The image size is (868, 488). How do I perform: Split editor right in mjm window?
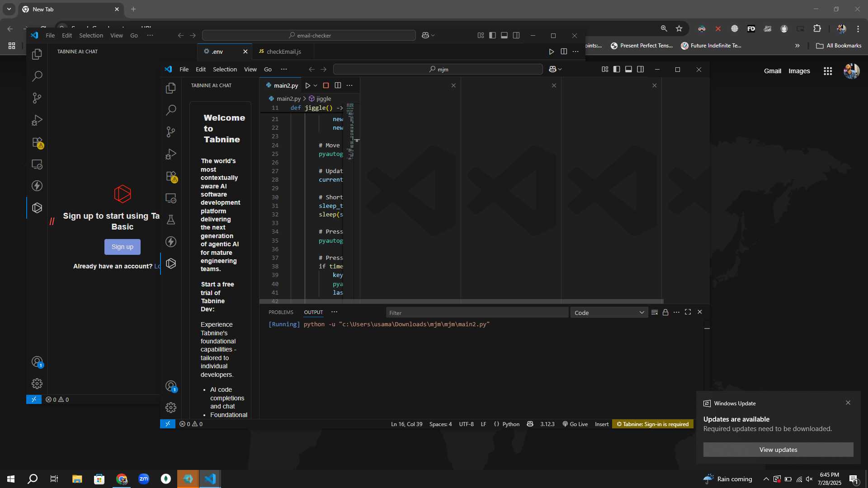pyautogui.click(x=338, y=85)
